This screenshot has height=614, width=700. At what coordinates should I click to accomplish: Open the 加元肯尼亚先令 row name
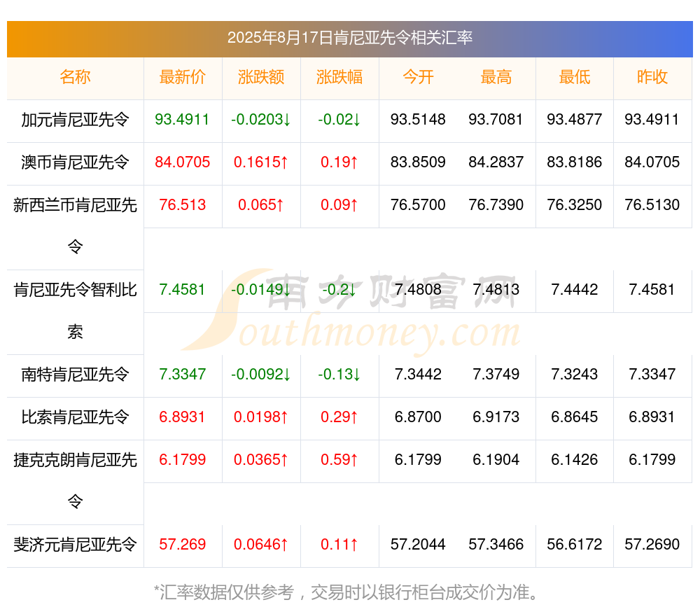click(x=75, y=120)
